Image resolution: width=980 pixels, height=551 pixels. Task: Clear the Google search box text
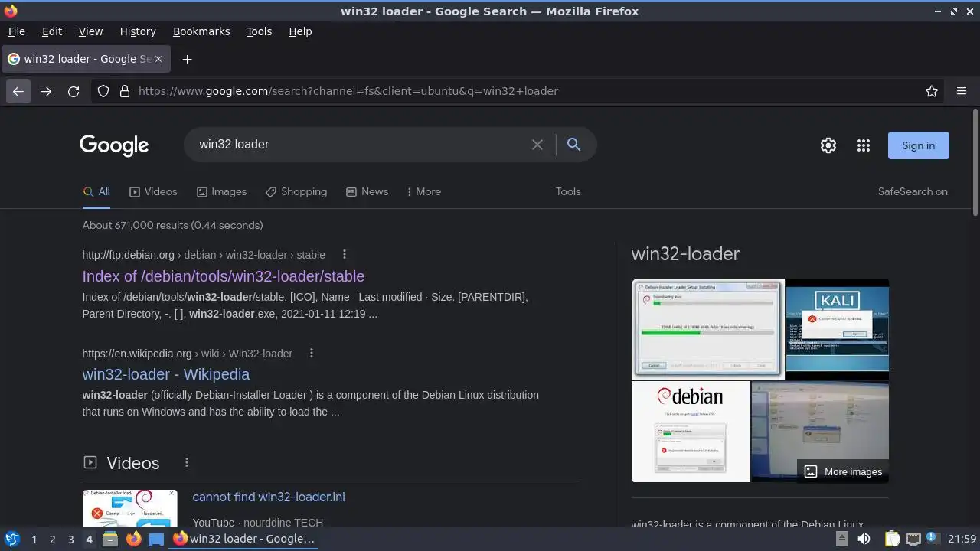pos(537,145)
